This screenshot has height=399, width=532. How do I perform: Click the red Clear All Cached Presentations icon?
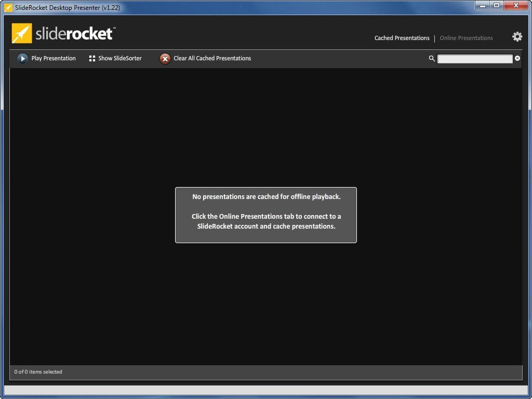(x=165, y=58)
